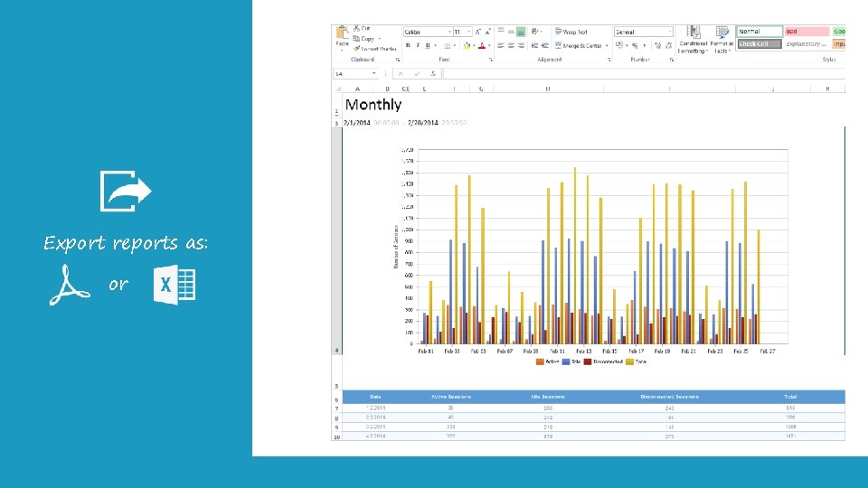Click Increase Indent icon
Viewport: 868px width, 488px height.
point(544,45)
